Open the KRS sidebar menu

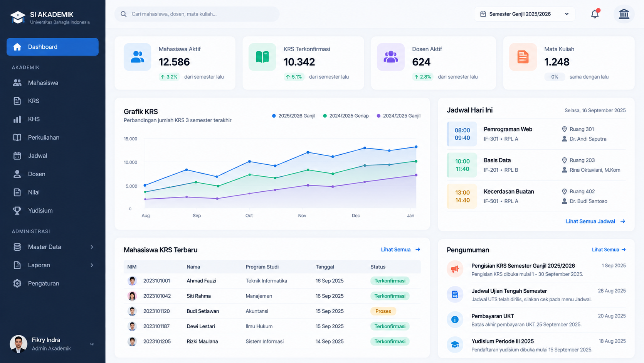pyautogui.click(x=52, y=101)
